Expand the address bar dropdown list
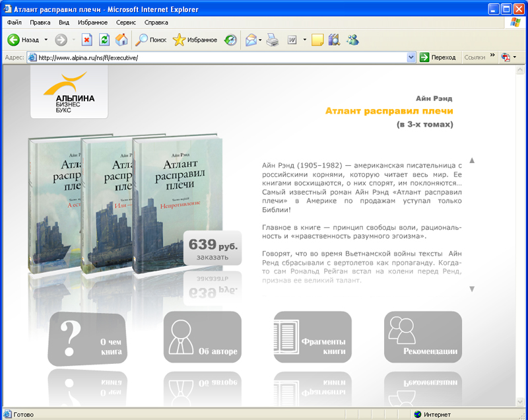This screenshot has width=528, height=420. coord(411,57)
